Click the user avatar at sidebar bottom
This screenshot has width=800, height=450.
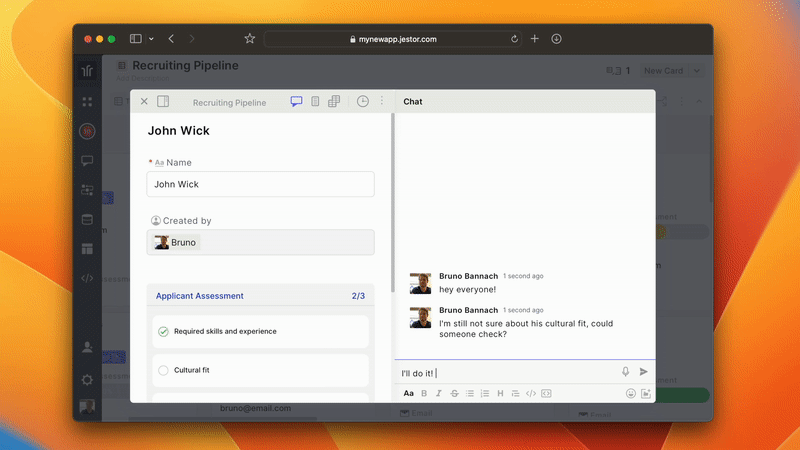[x=87, y=407]
